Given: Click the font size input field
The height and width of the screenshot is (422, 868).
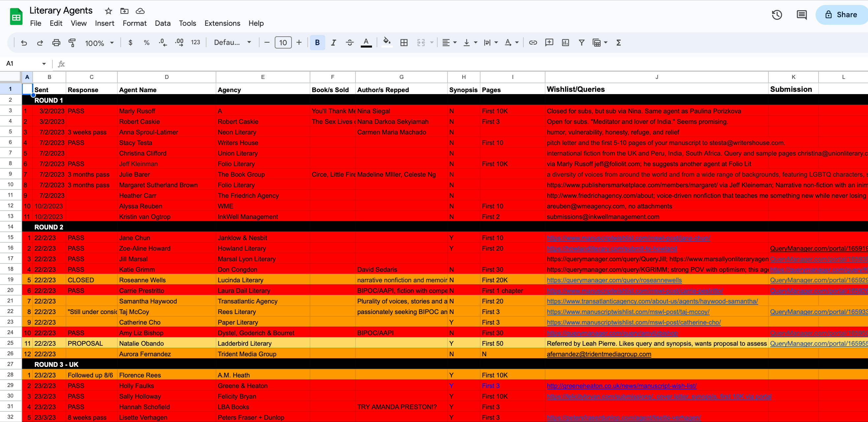Looking at the screenshot, I should [283, 43].
